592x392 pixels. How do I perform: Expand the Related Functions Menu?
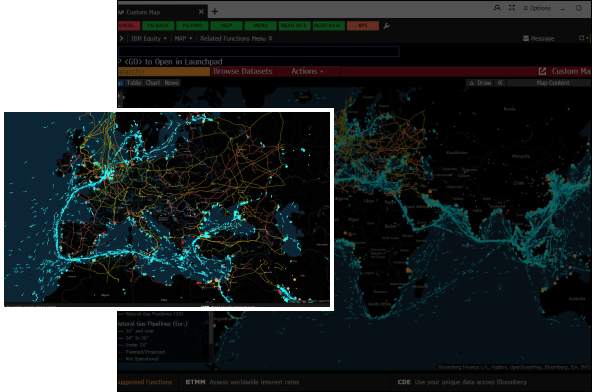coord(236,39)
